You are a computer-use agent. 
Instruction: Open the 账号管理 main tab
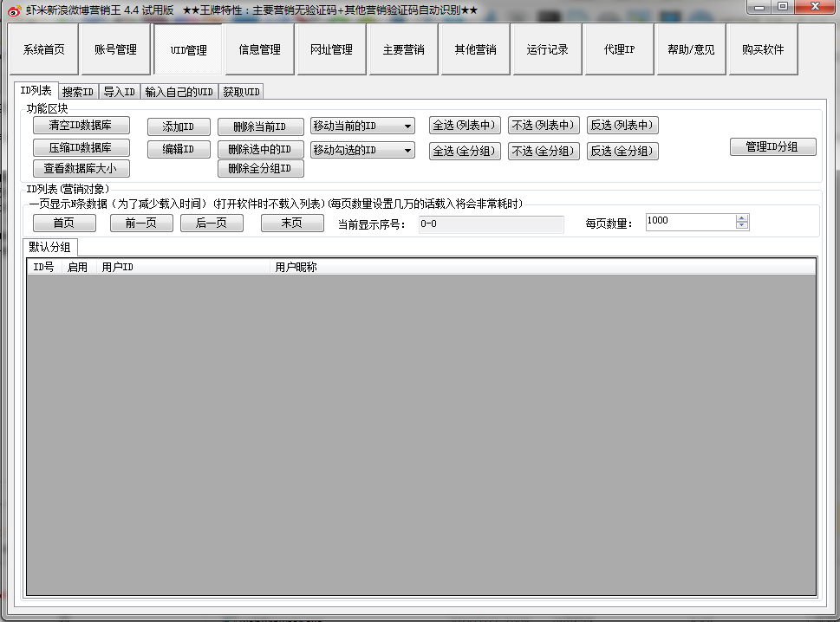(116, 49)
